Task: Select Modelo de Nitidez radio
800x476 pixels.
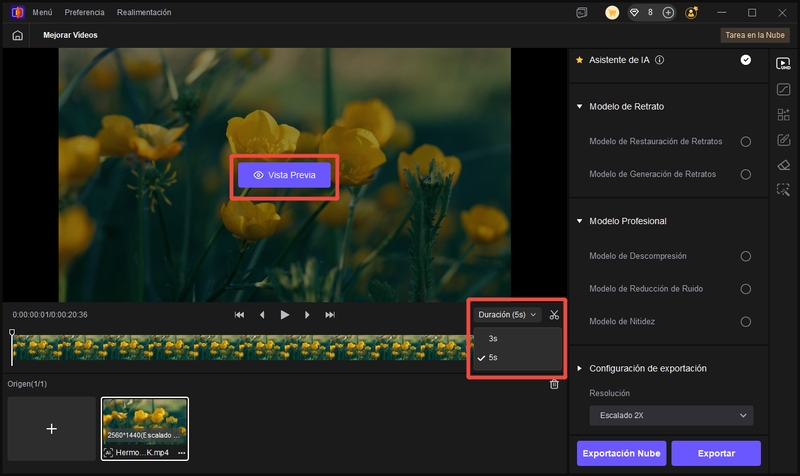Action: (745, 322)
